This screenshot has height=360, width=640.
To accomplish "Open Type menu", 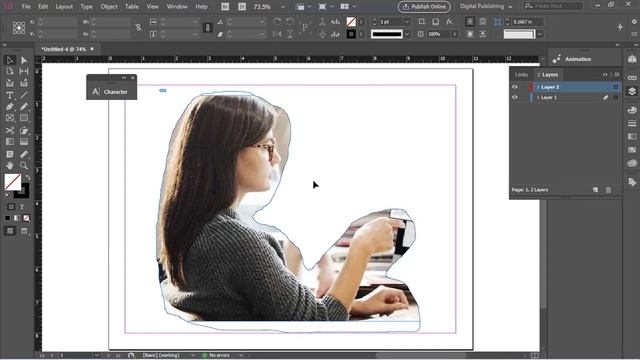I will (x=87, y=7).
